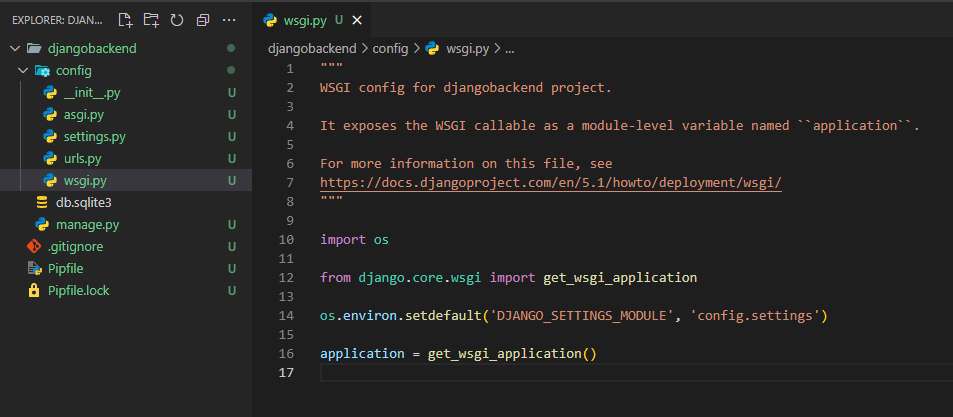Refresh the Explorer file tree
This screenshot has height=417, width=953.
coord(177,20)
